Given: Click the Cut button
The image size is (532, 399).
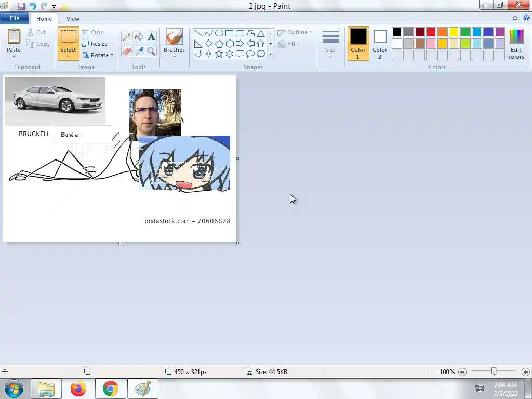Looking at the screenshot, I should point(37,32).
